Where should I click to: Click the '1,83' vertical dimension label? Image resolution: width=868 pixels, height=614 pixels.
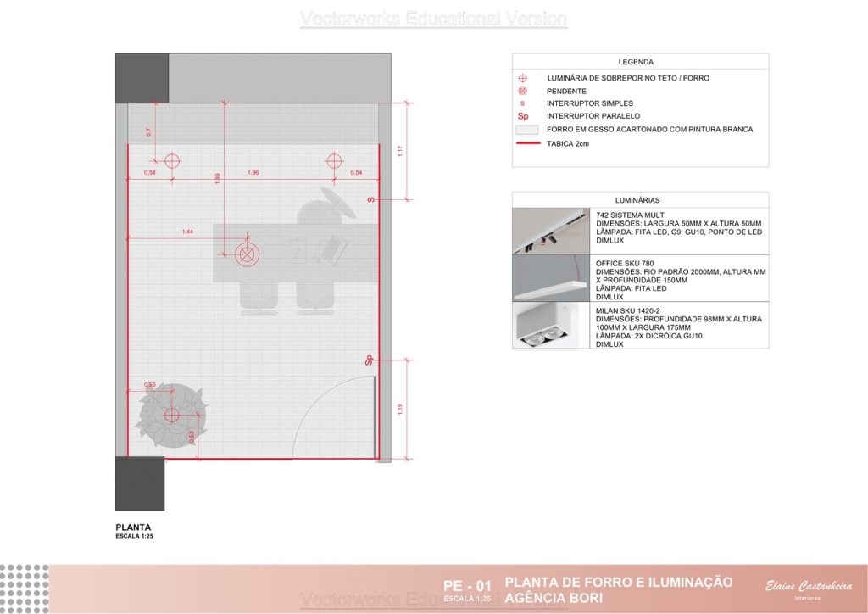(218, 178)
